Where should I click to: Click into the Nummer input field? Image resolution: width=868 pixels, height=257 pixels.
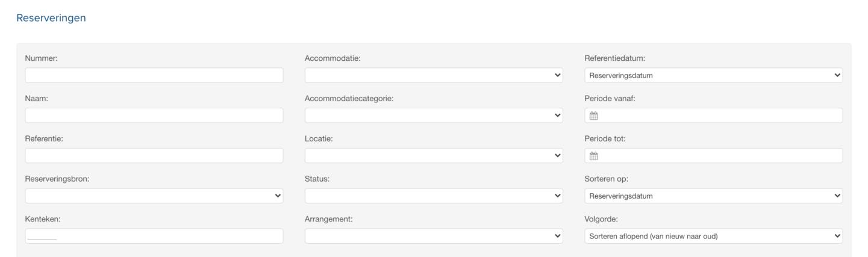[x=154, y=75]
